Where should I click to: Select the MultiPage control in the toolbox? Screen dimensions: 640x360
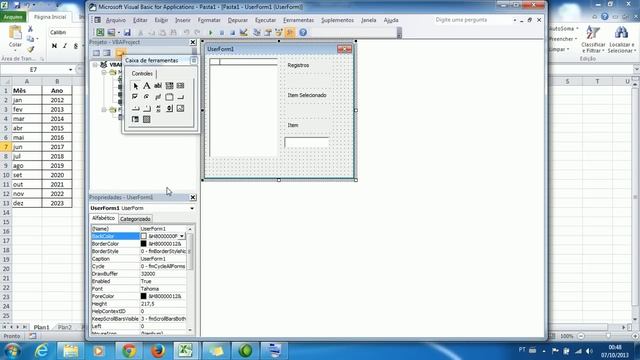pos(147,109)
